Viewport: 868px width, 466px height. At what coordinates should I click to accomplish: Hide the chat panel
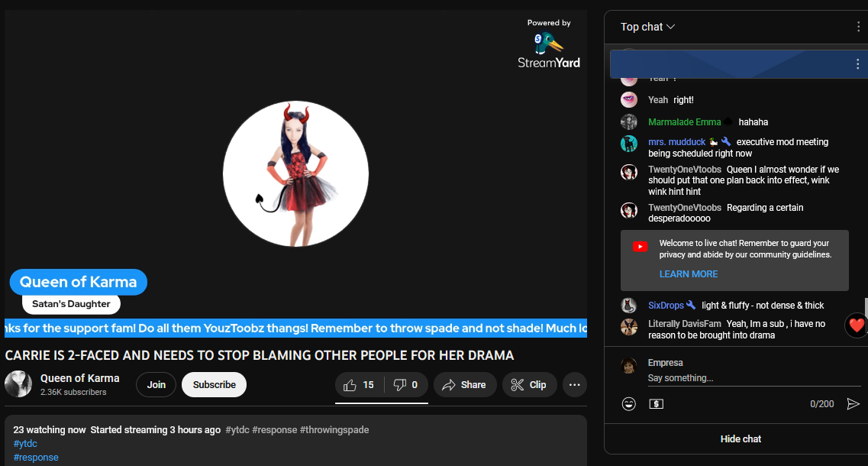(x=741, y=438)
